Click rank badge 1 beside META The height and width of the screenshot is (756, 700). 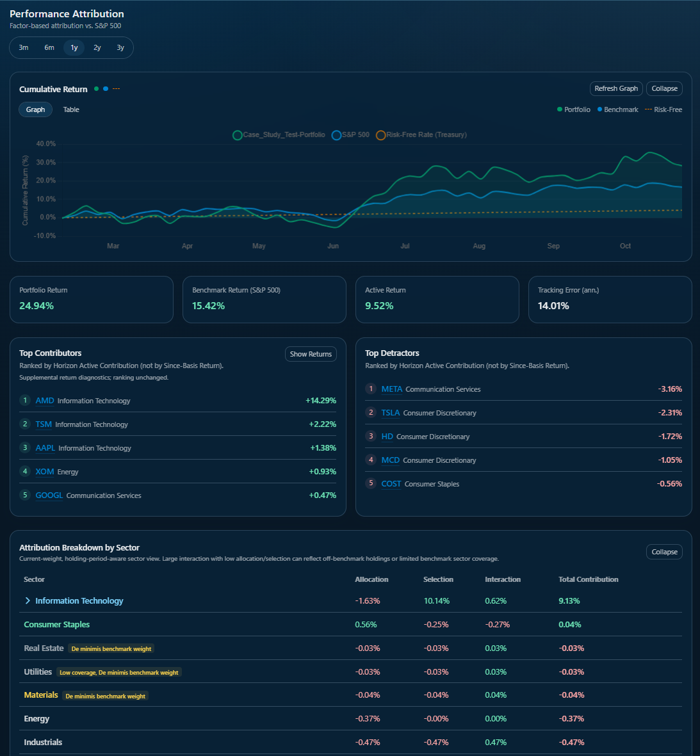click(371, 389)
